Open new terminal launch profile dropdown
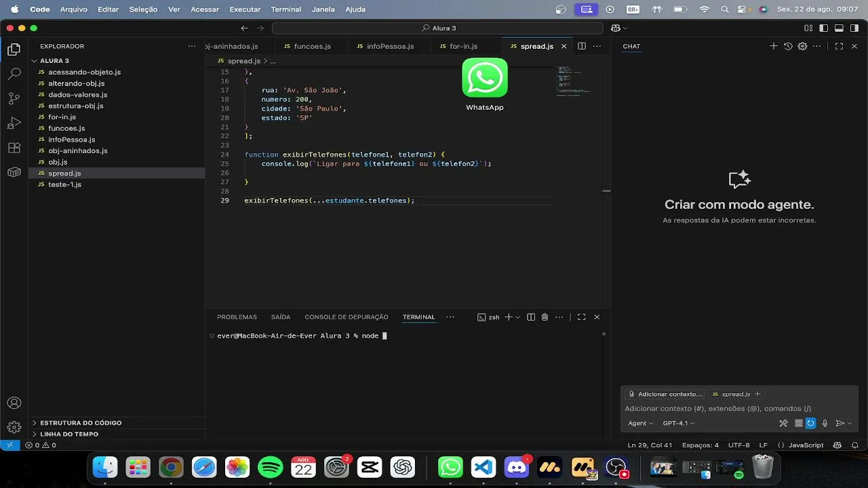The image size is (868, 488). click(517, 317)
